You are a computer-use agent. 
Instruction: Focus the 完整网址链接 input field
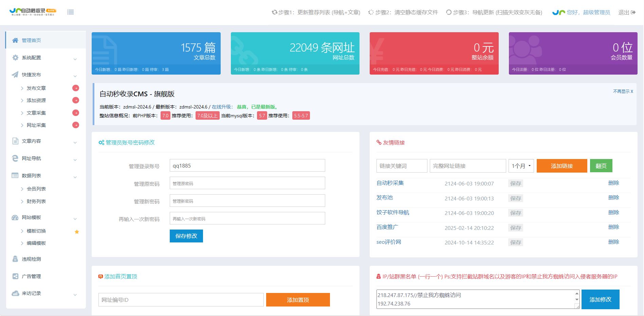(468, 166)
